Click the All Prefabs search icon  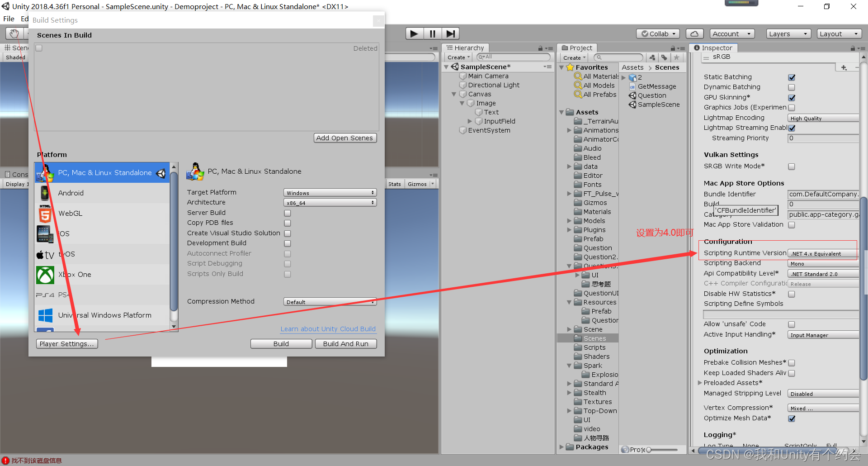click(x=578, y=95)
